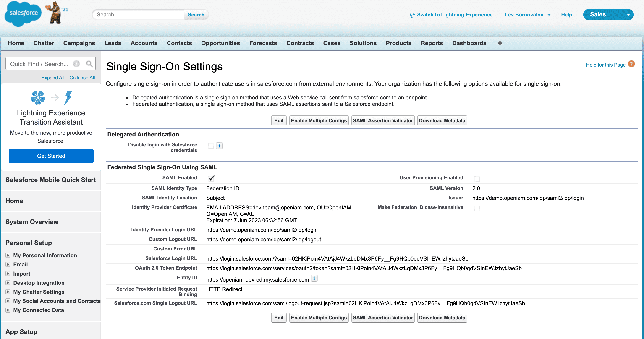
Task: Toggle Make Federation ID case-insensitive checkbox
Action: tap(477, 208)
